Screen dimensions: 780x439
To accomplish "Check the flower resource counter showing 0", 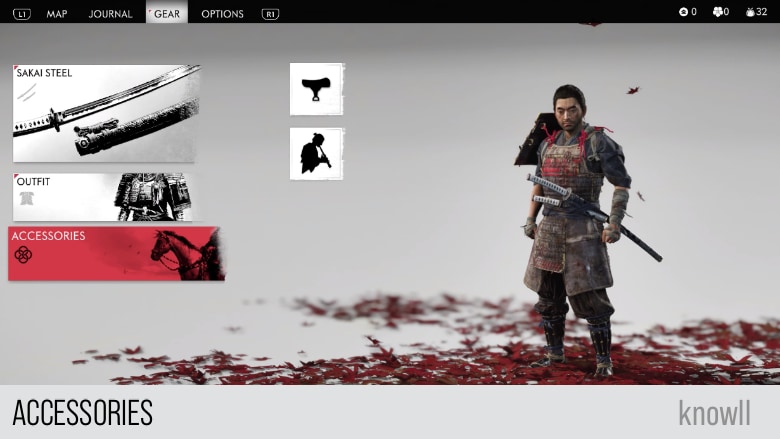I will [x=721, y=12].
